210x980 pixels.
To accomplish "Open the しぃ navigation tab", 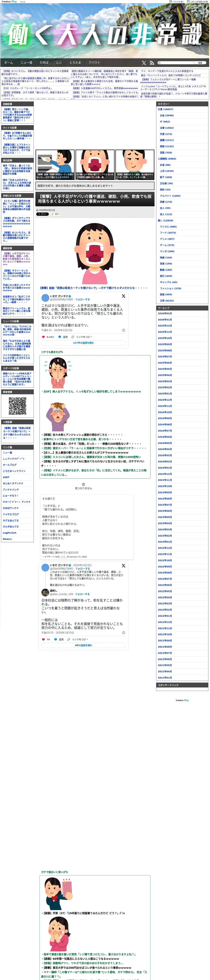I will tap(59, 63).
